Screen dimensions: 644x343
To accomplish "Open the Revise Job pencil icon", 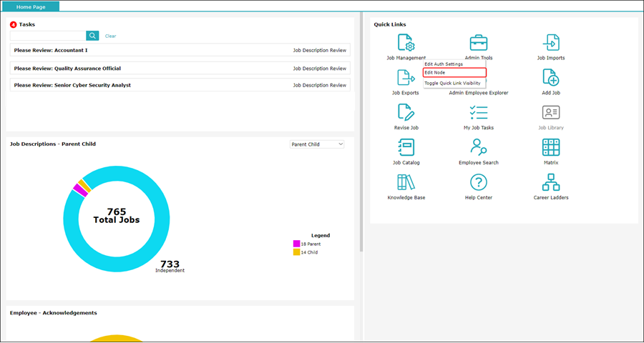I will [406, 112].
